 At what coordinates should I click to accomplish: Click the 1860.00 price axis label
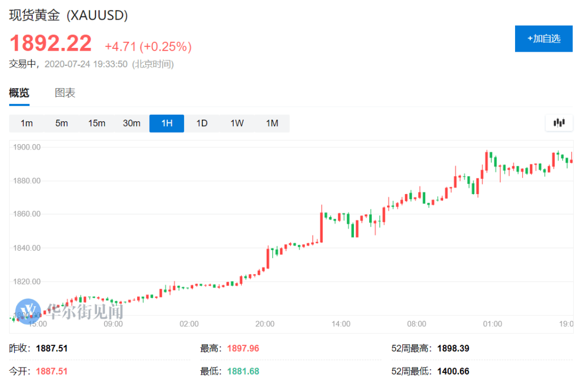27,214
